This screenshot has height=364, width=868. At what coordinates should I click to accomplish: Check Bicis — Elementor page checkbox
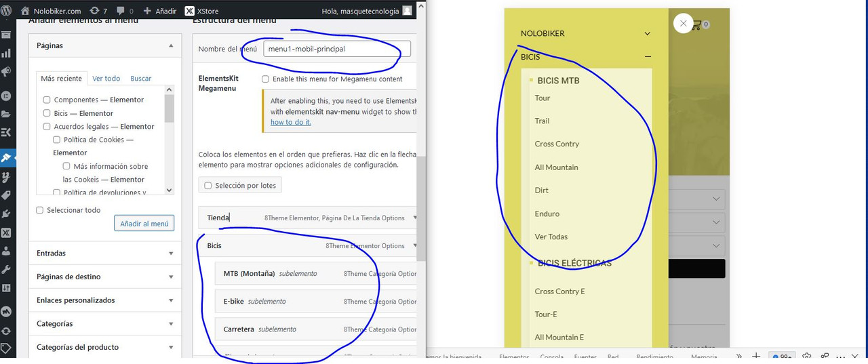(47, 113)
